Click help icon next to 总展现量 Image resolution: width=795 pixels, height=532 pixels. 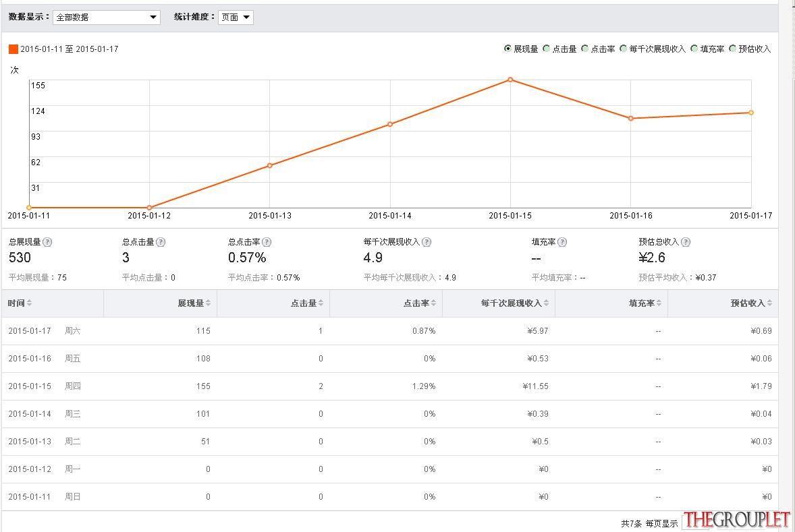(47, 242)
